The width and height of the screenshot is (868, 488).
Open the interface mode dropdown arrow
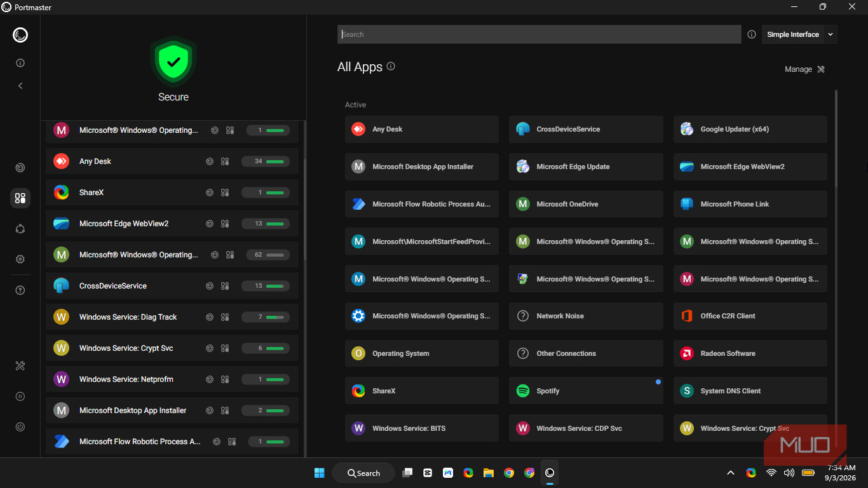click(831, 34)
